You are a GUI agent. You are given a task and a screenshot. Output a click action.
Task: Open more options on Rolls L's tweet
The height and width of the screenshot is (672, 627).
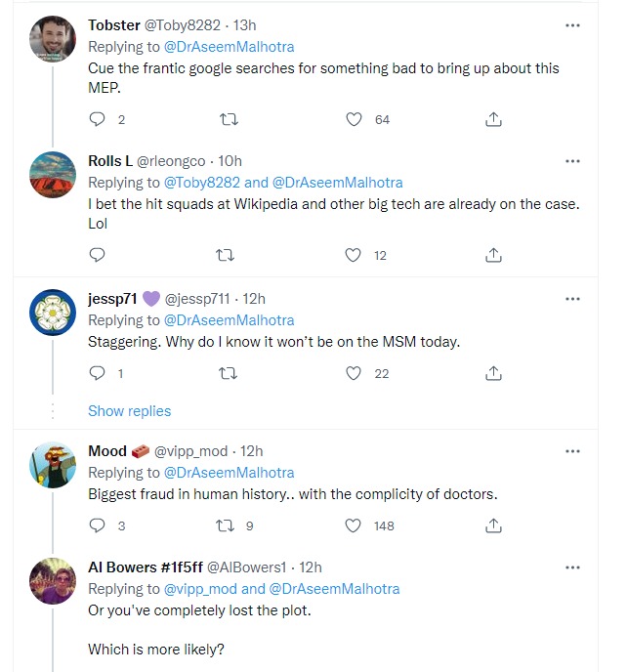(x=573, y=160)
